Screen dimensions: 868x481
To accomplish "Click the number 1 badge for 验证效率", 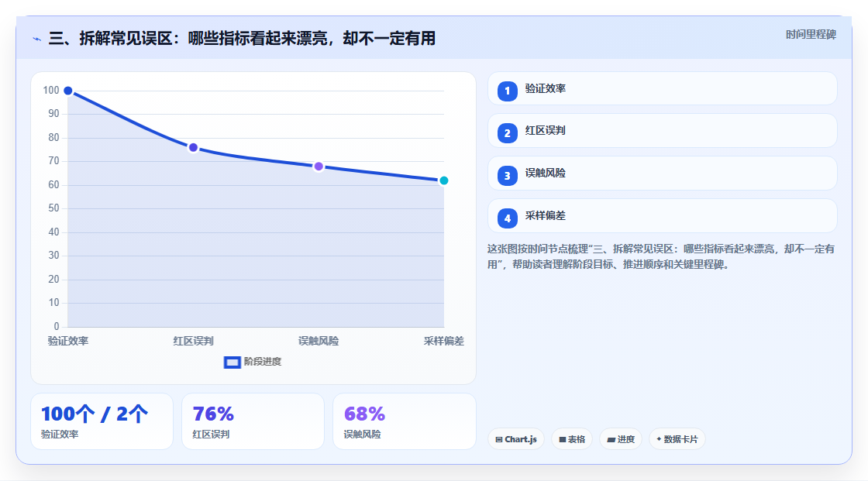I will 507,91.
